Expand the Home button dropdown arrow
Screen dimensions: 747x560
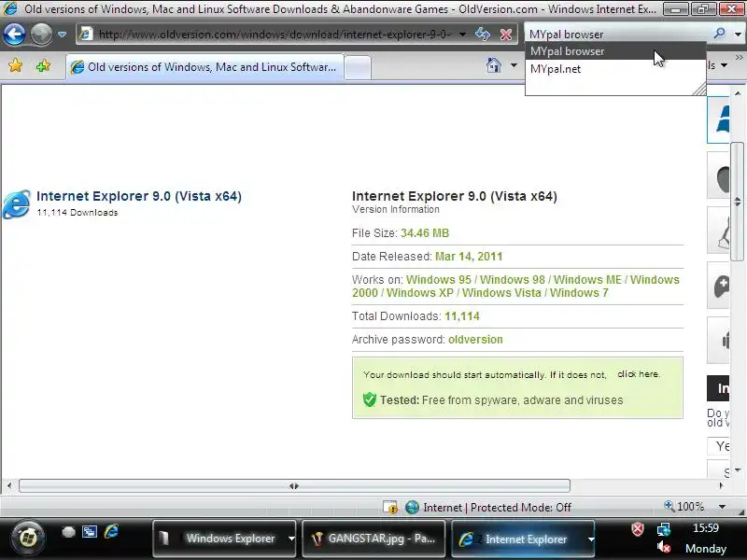(514, 65)
